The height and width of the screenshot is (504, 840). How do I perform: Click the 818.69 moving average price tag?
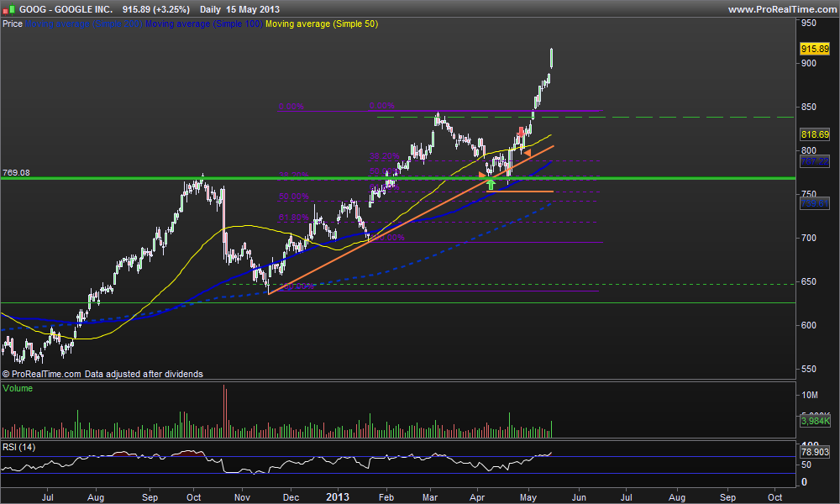point(814,134)
